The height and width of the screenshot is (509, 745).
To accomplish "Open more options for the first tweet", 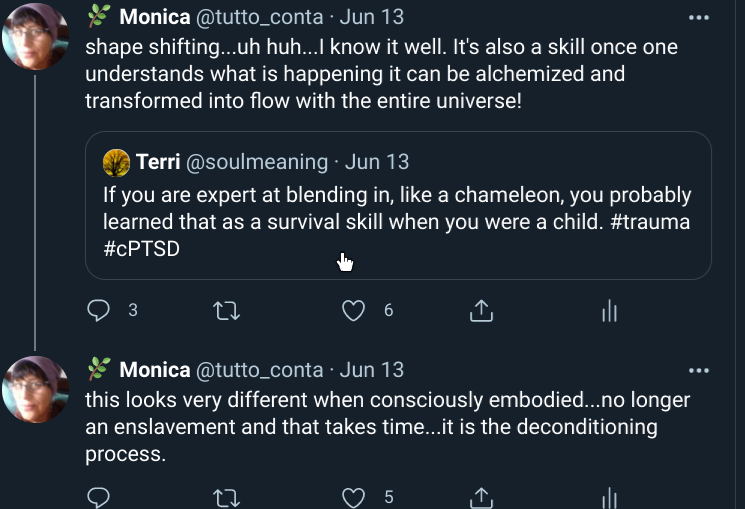I will tap(698, 17).
